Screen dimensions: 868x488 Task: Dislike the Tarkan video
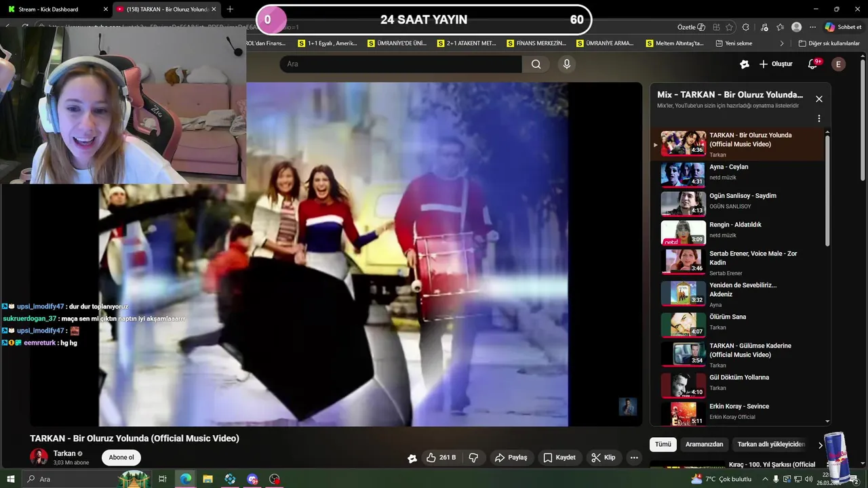point(474,457)
